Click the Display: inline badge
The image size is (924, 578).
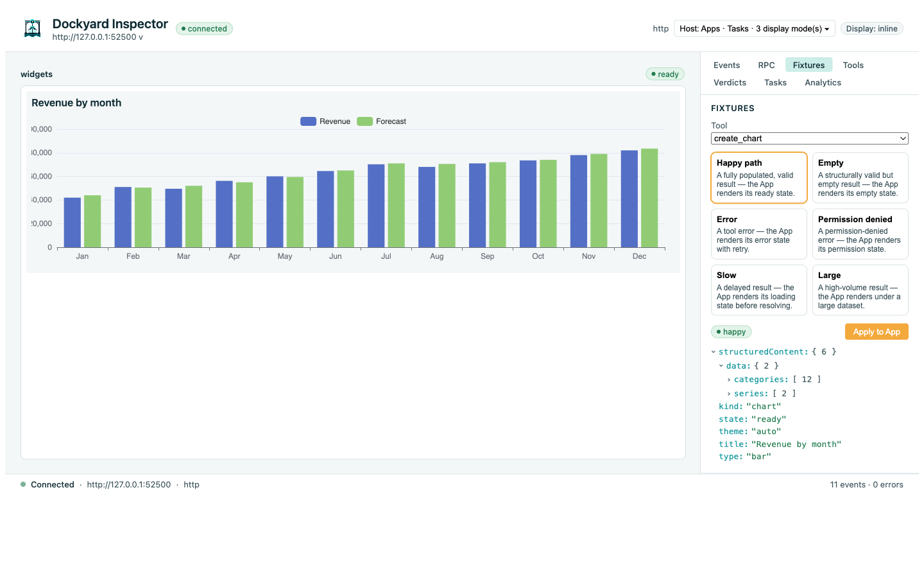pyautogui.click(x=871, y=28)
